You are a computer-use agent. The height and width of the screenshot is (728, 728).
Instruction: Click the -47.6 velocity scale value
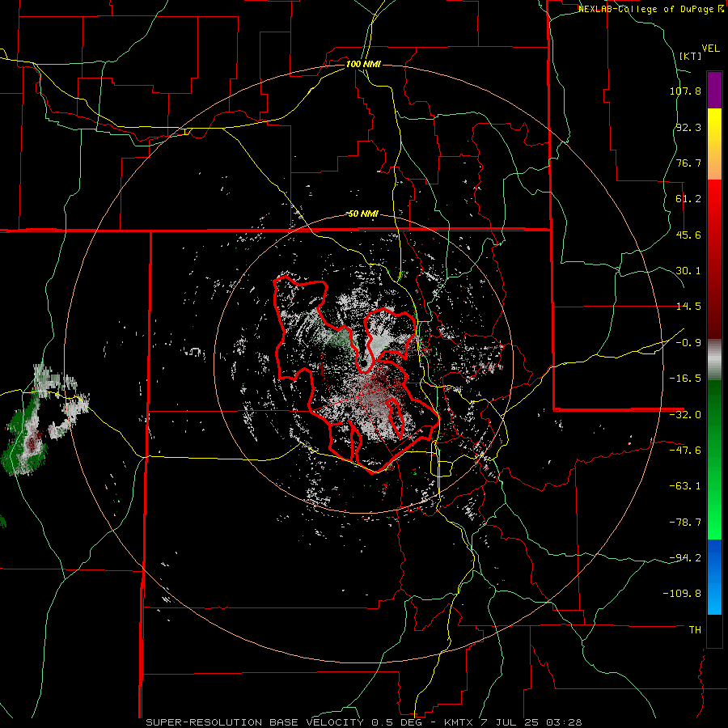click(685, 451)
